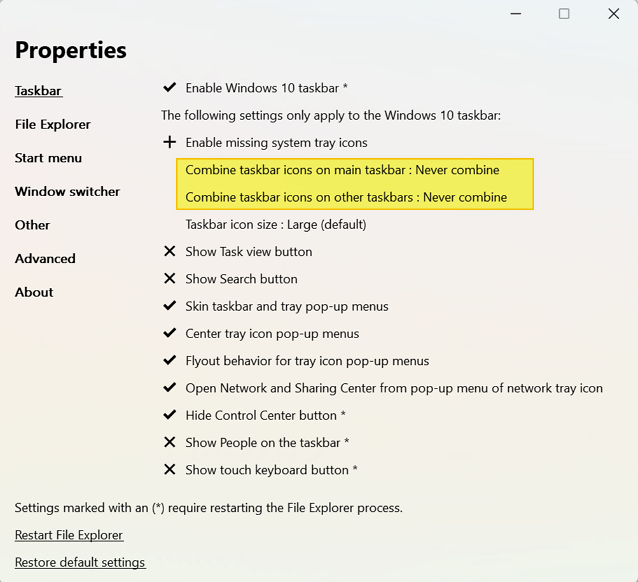638x582 pixels.
Task: Open the About section
Action: pyautogui.click(x=34, y=292)
